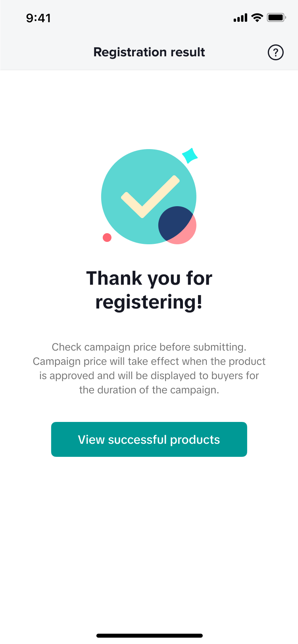Click the cellular signal bars
The image size is (298, 644).
[x=240, y=18]
